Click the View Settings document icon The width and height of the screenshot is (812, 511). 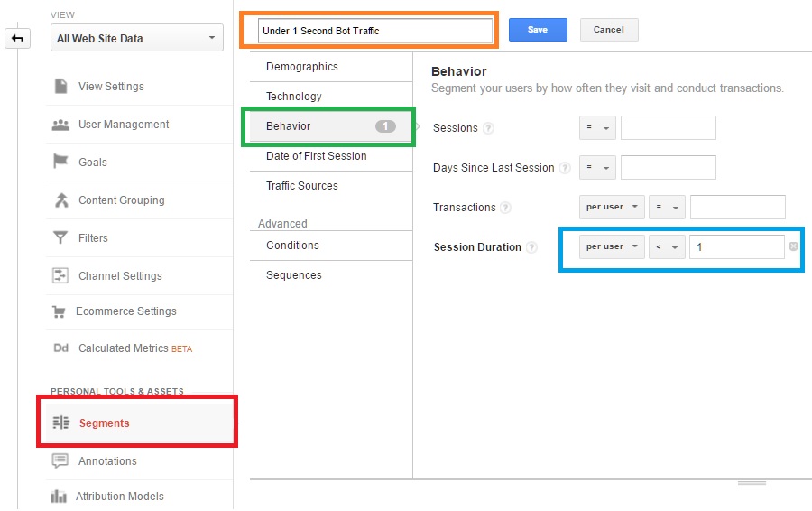tap(60, 86)
